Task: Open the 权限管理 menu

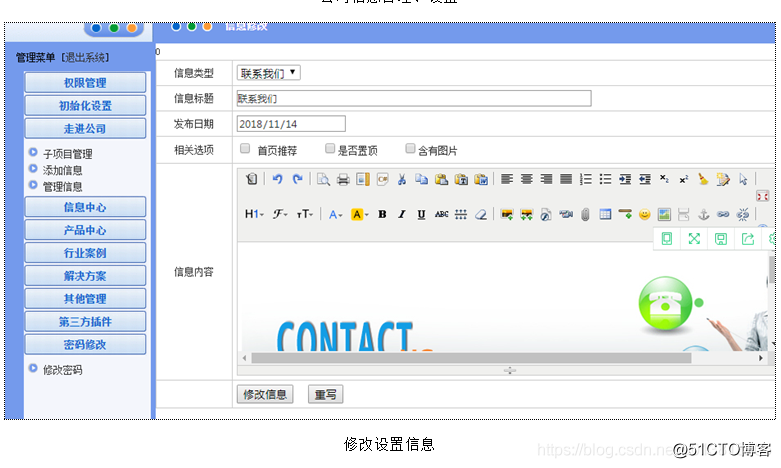Action: coord(85,83)
